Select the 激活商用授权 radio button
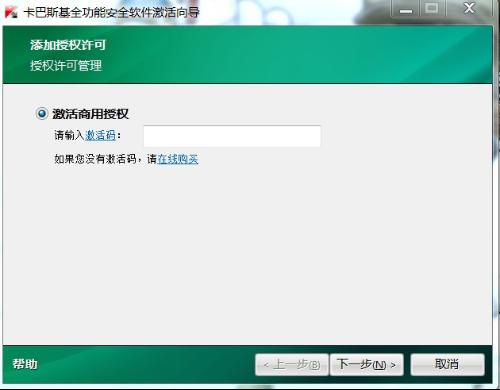 pos(42,114)
